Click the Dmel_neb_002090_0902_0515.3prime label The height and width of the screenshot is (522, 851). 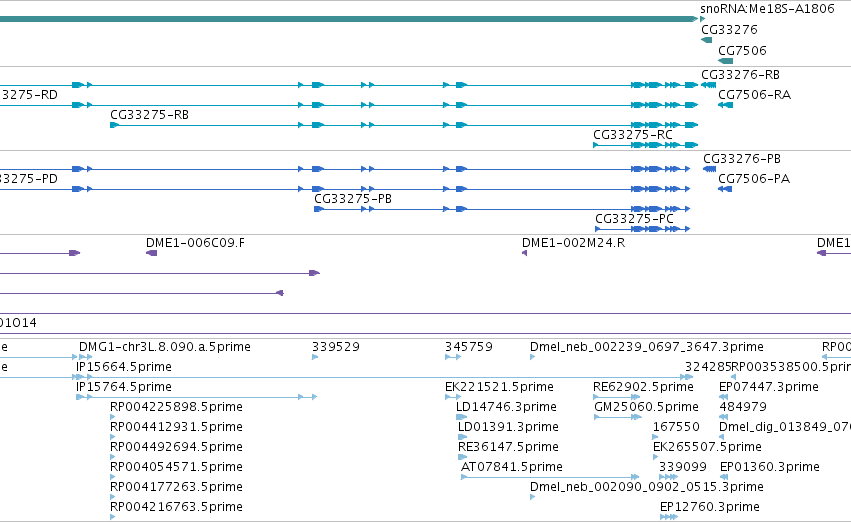(x=646, y=487)
